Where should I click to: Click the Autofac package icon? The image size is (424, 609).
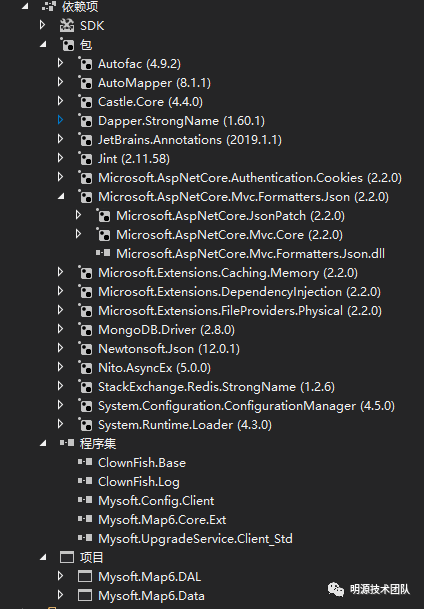click(85, 63)
